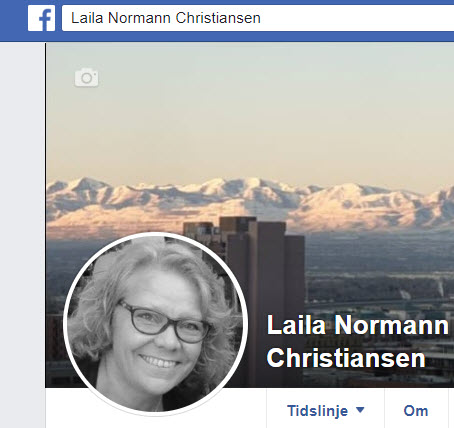The width and height of the screenshot is (454, 428).
Task: Click the gray margin left of the profile
Action: [x=22, y=233]
